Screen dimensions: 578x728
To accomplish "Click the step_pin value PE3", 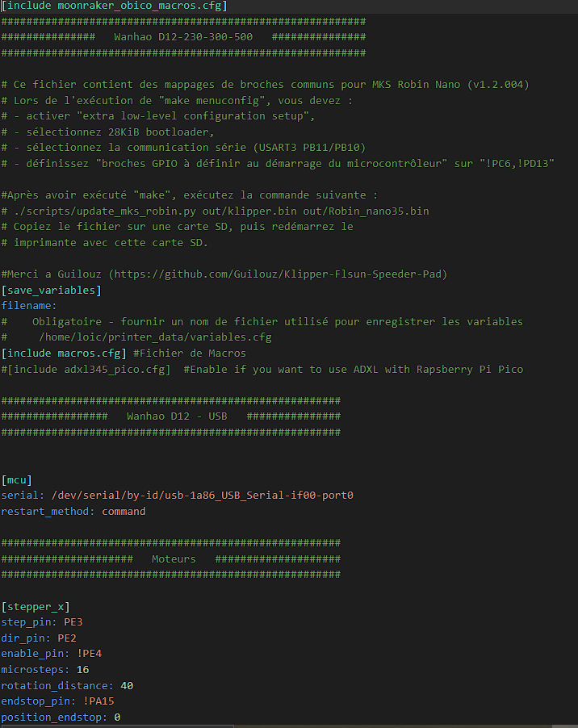I will click(73, 622).
